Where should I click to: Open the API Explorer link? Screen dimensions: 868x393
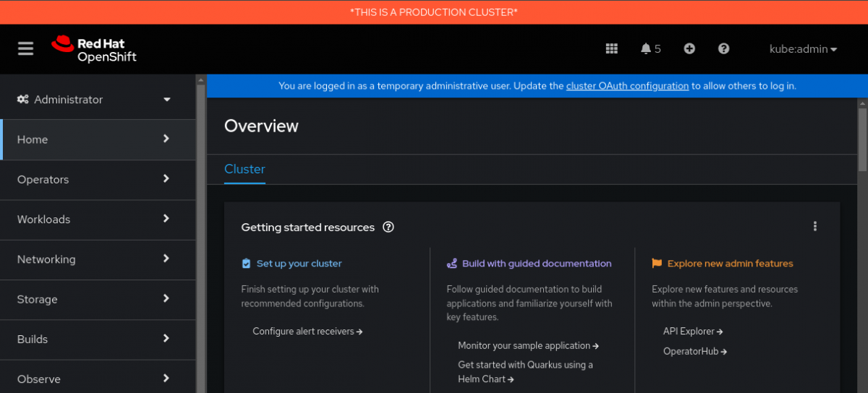tap(693, 332)
